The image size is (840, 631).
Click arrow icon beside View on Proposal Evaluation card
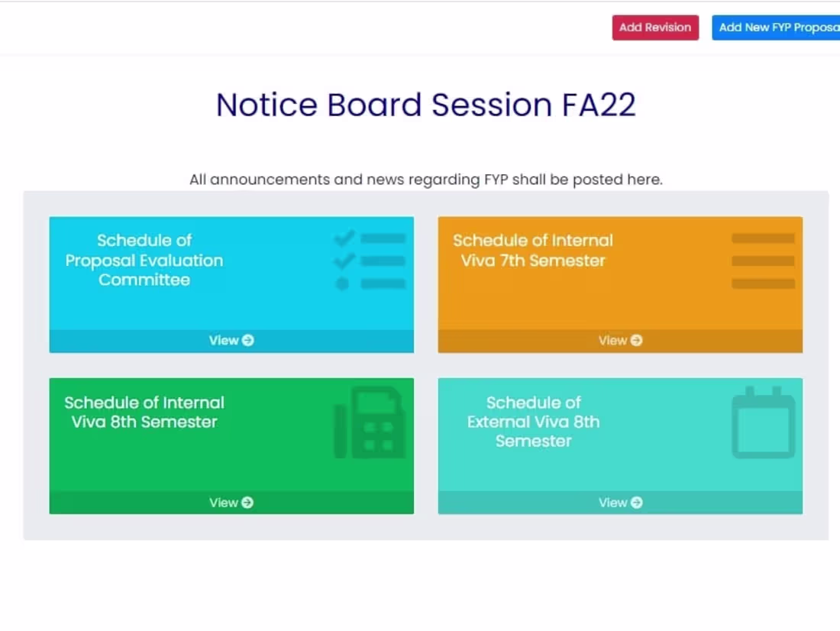click(x=248, y=341)
